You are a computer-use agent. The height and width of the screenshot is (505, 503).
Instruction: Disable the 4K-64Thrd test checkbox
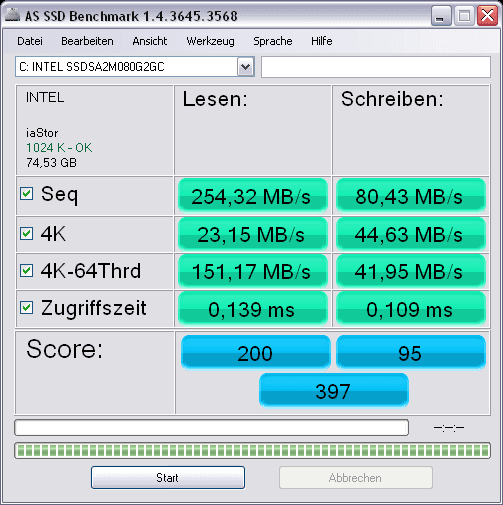(26, 270)
